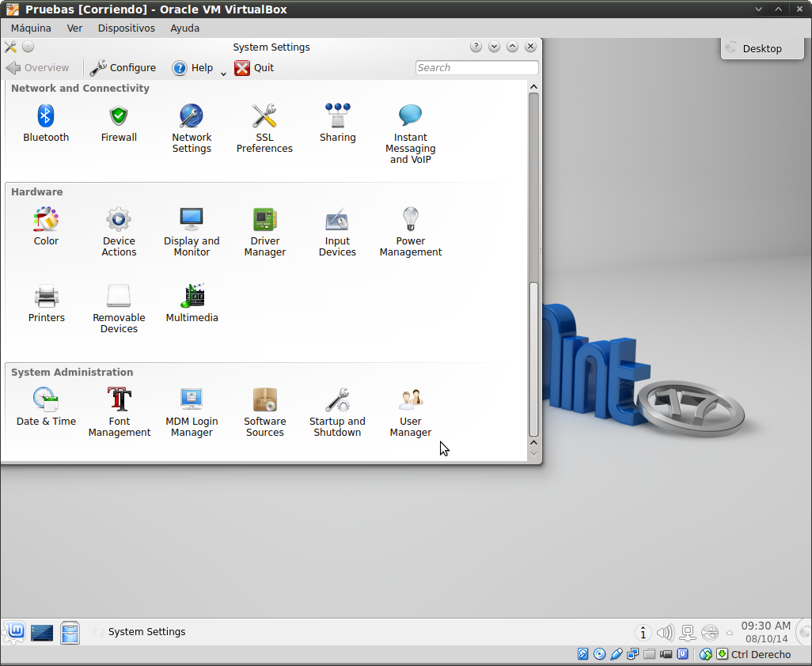Open the Printers module
This screenshot has width=812, height=666.
[x=46, y=305]
